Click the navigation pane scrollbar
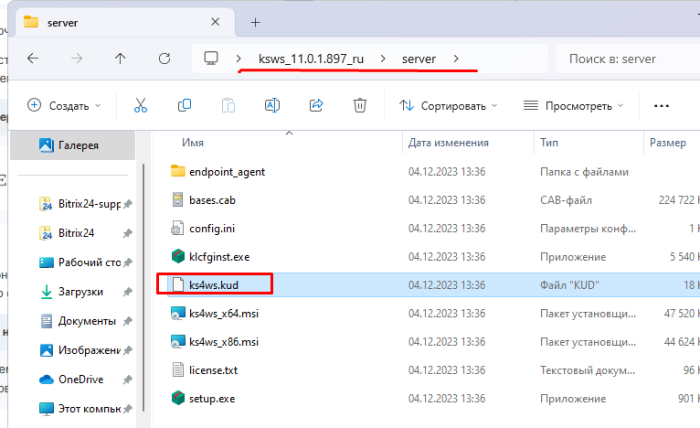Image resolution: width=700 pixels, height=428 pixels. coord(143,288)
